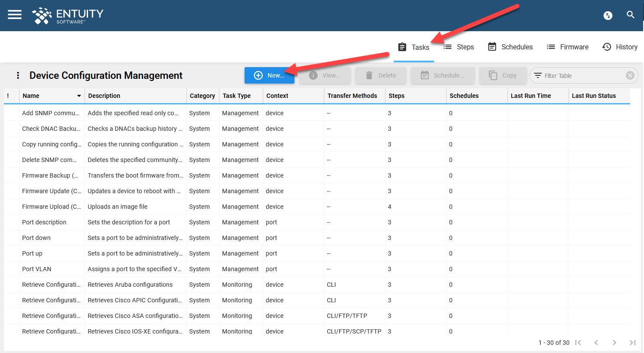Switch to the Schedules tab
Screen dimensions: 644x353
(510, 47)
